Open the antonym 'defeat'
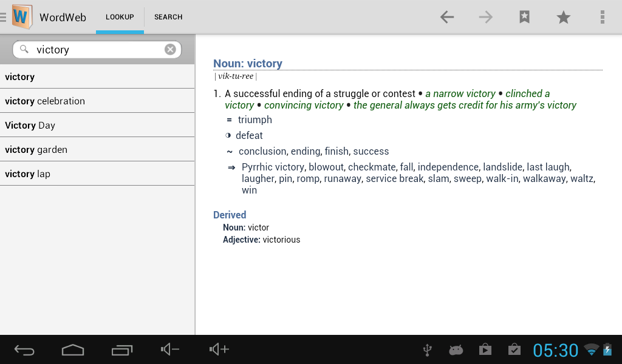This screenshot has width=622, height=364. click(250, 135)
